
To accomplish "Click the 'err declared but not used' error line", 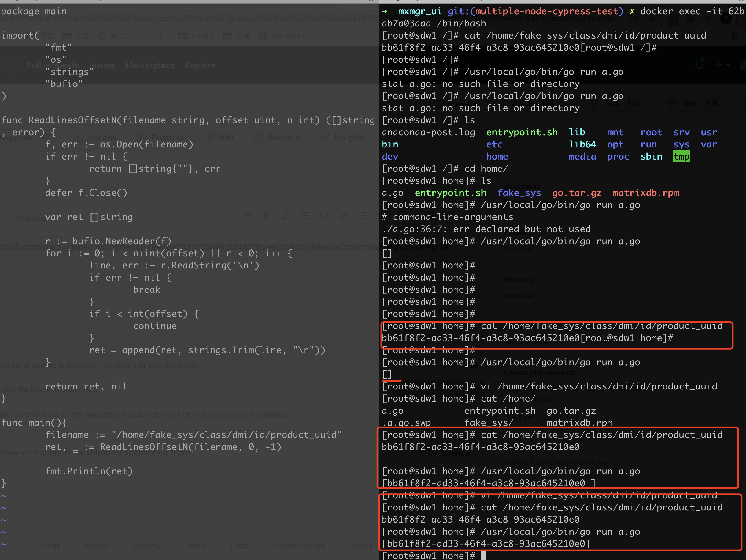I will point(486,229).
